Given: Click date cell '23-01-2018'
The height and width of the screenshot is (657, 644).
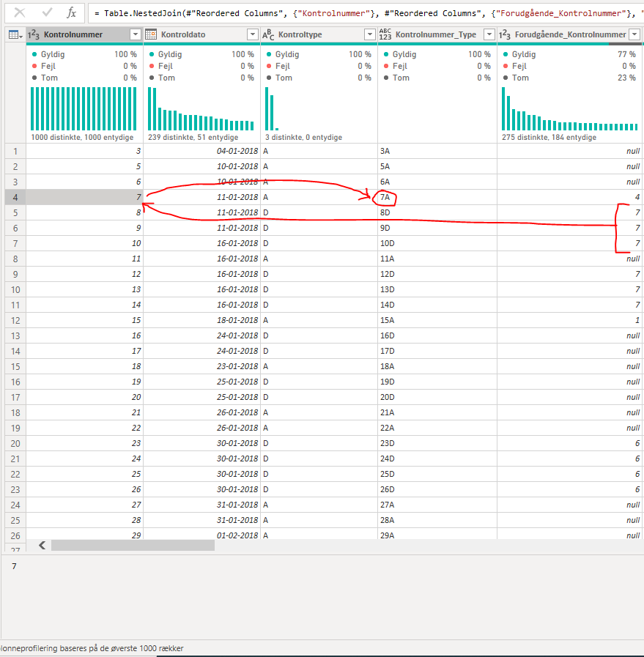Looking at the screenshot, I should click(x=202, y=367).
